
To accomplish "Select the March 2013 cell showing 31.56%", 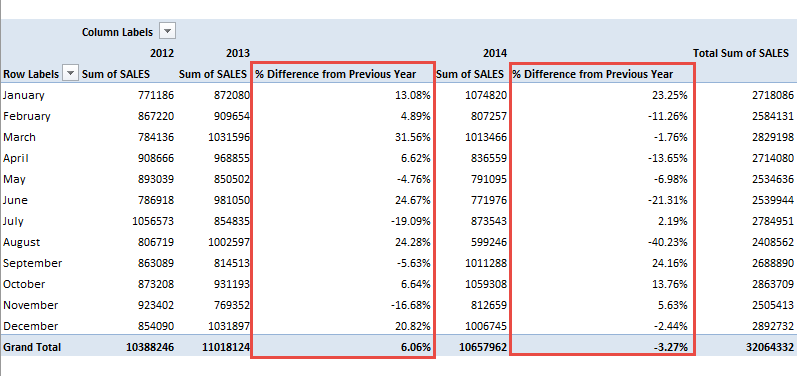I will click(414, 137).
